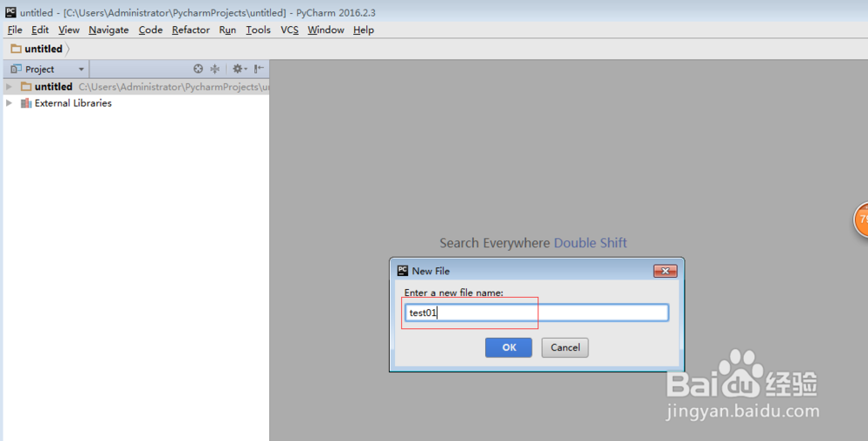This screenshot has height=441, width=868.
Task: Open the Edit menu
Action: (40, 30)
